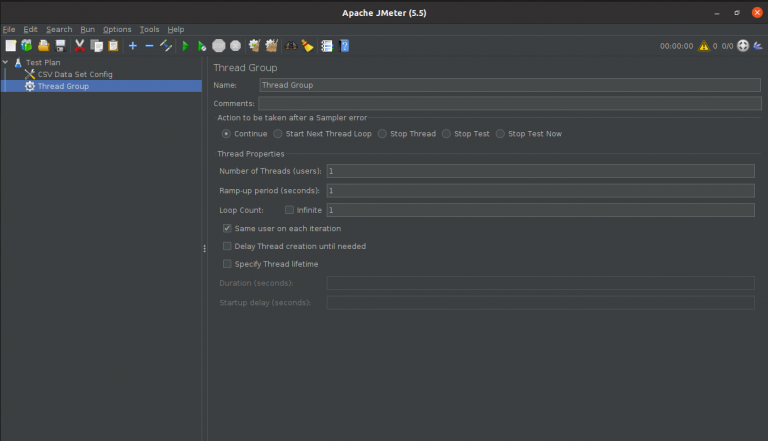The width and height of the screenshot is (768, 441).
Task: Uncheck Same user on each iteration
Action: tap(227, 228)
